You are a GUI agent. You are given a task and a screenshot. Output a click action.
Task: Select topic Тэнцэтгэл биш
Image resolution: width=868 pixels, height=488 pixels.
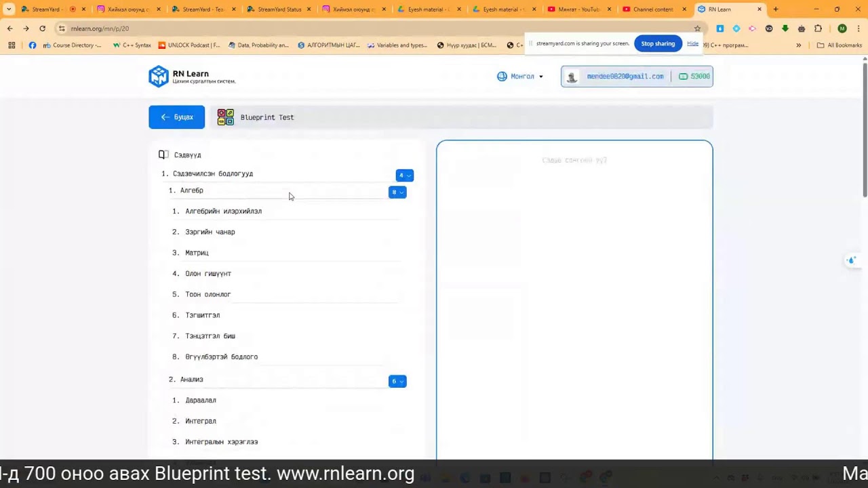pos(210,336)
